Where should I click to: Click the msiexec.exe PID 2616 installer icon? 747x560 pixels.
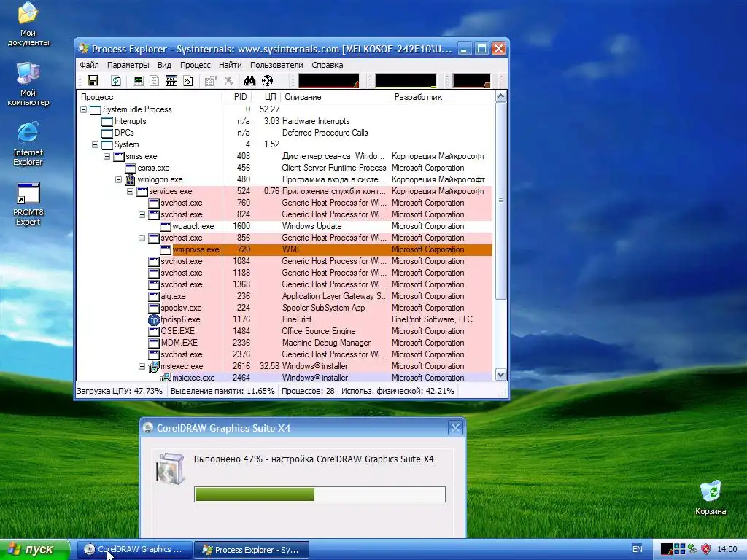coord(153,367)
